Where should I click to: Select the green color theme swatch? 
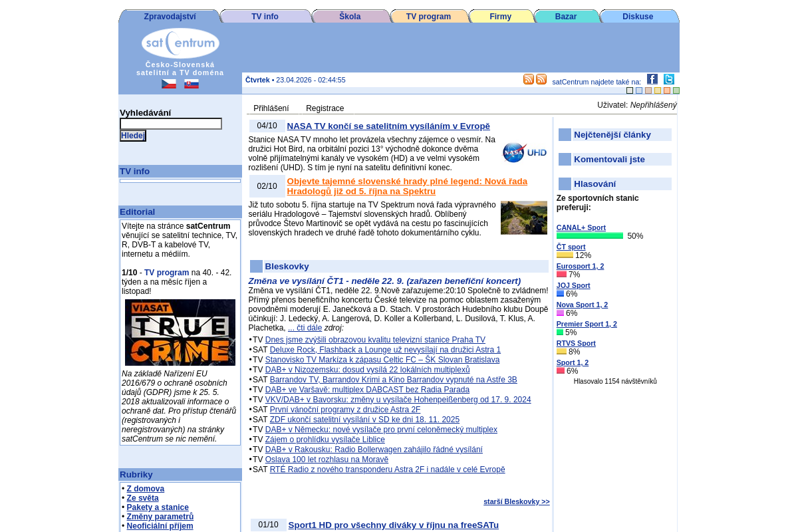click(x=676, y=90)
